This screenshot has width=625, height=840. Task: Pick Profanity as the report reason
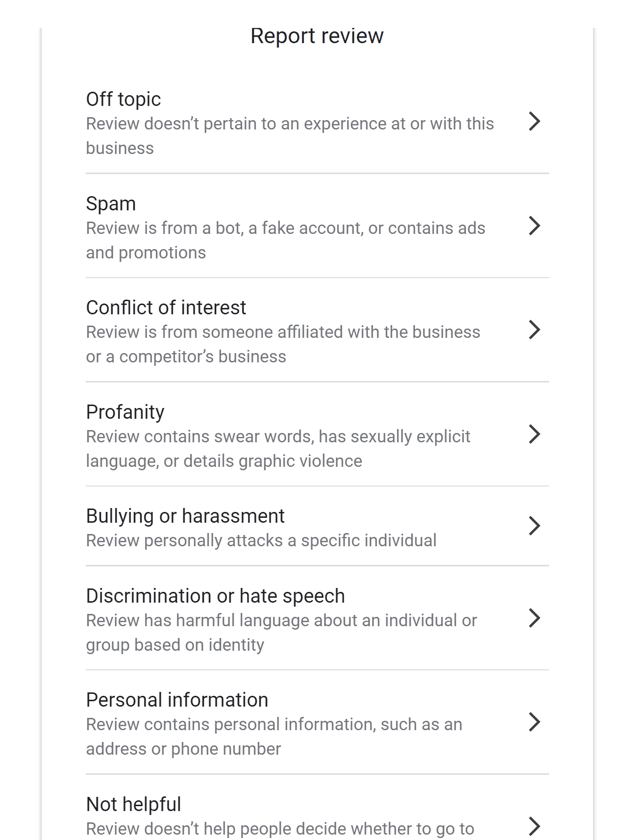(x=125, y=412)
